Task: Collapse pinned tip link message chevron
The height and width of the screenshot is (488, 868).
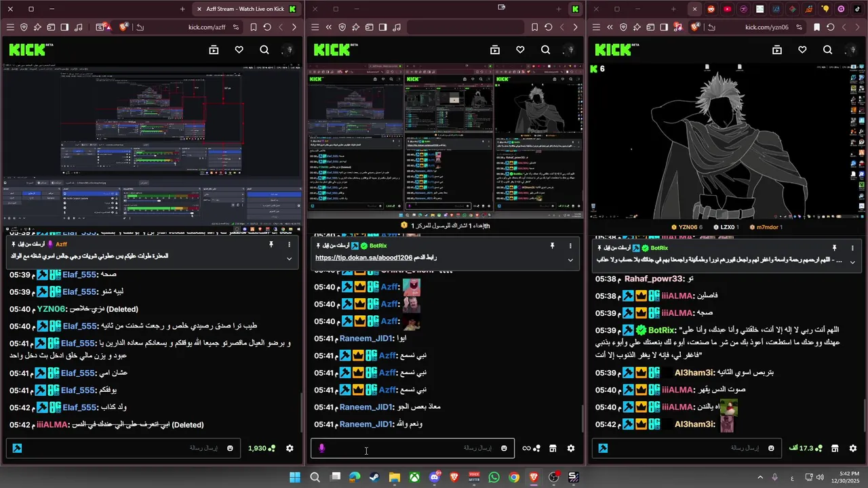Action: point(570,260)
